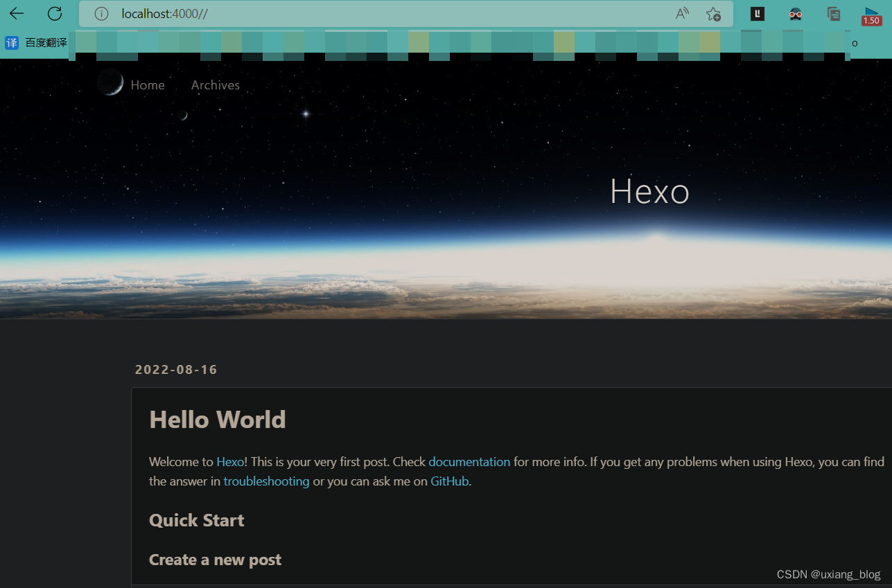
Task: Click the page info icon in the address bar
Action: (x=101, y=14)
